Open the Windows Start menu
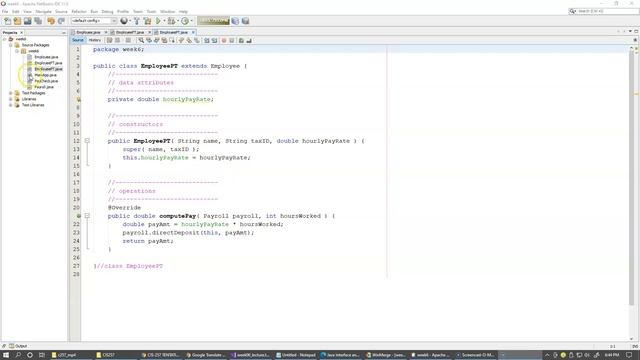Image resolution: width=640 pixels, height=360 pixels. tap(6, 355)
